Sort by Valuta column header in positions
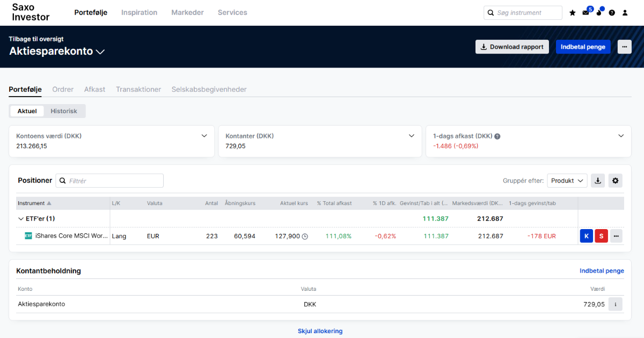Image resolution: width=644 pixels, height=338 pixels. pos(155,203)
